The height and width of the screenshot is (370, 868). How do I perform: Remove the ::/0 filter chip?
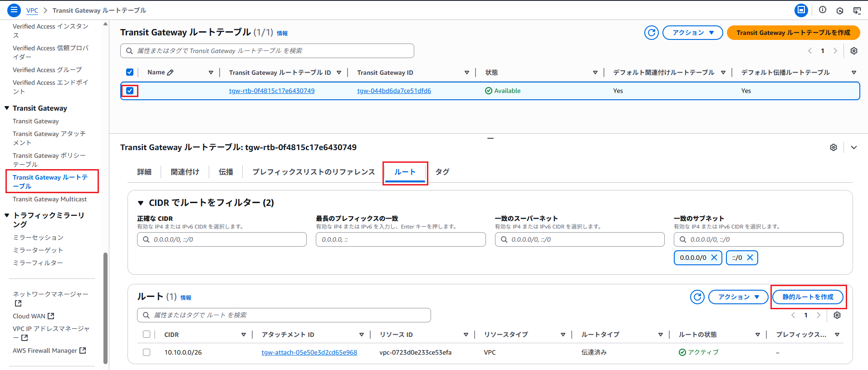point(750,258)
